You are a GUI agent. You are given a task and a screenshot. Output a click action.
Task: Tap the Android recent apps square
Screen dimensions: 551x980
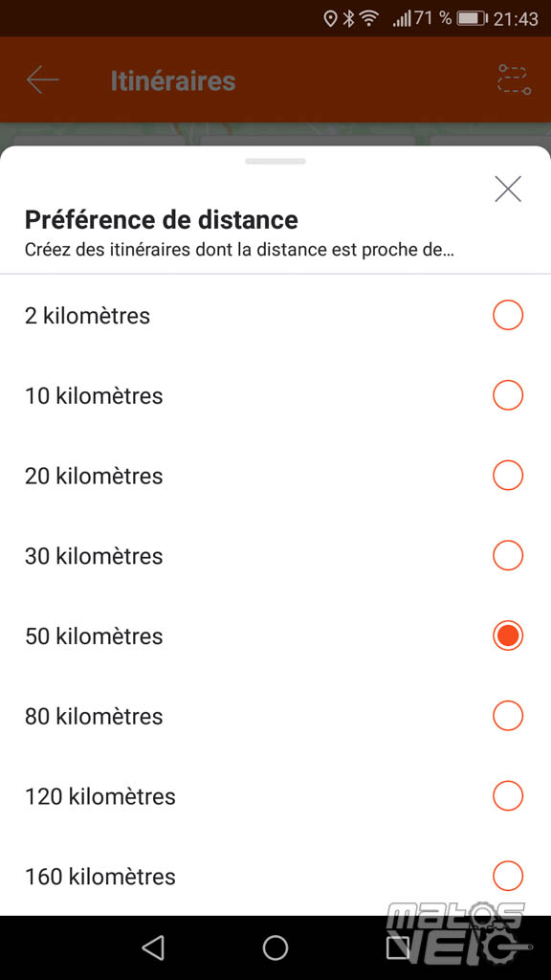coord(398,947)
